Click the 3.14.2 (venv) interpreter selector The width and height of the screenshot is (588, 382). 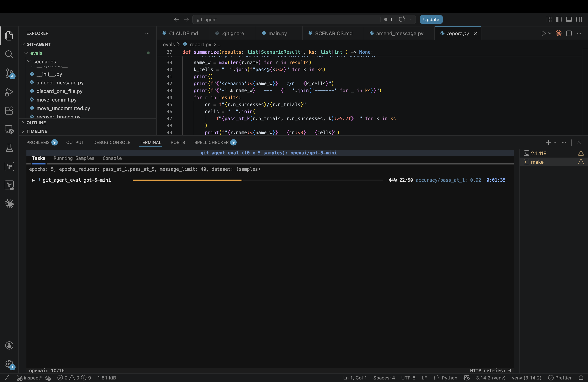(491, 378)
